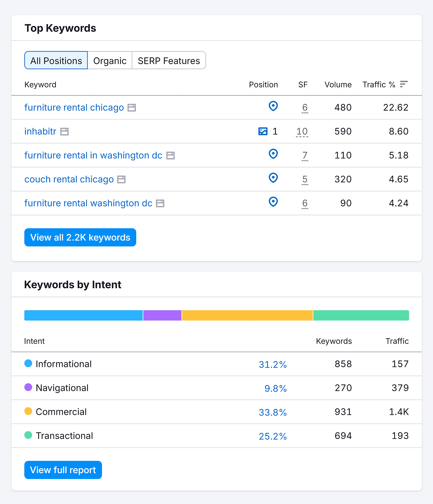Open furniture rental chicago keyword link
Image resolution: width=433 pixels, height=504 pixels.
[x=74, y=108]
